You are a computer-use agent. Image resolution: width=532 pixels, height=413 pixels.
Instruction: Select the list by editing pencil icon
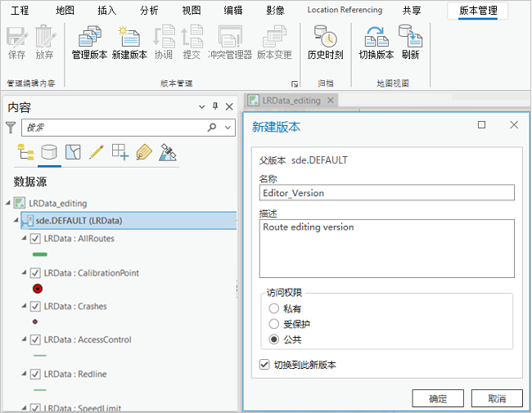click(97, 152)
